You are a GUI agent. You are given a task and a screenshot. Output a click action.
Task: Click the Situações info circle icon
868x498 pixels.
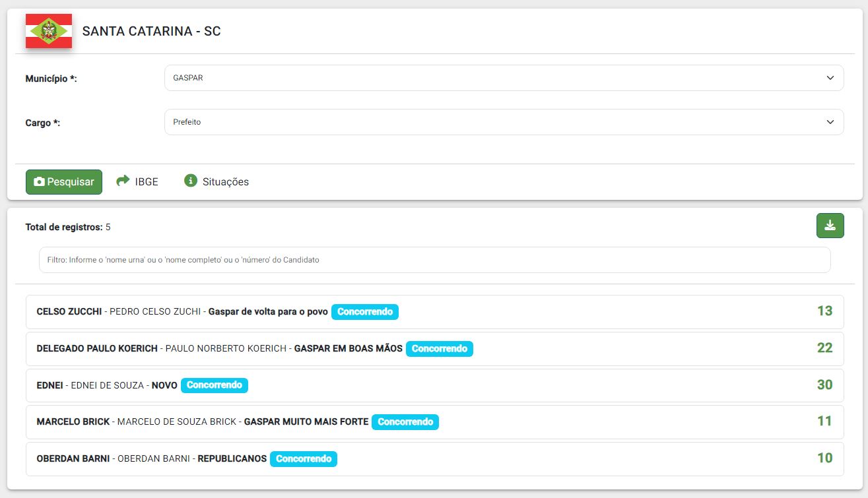191,181
